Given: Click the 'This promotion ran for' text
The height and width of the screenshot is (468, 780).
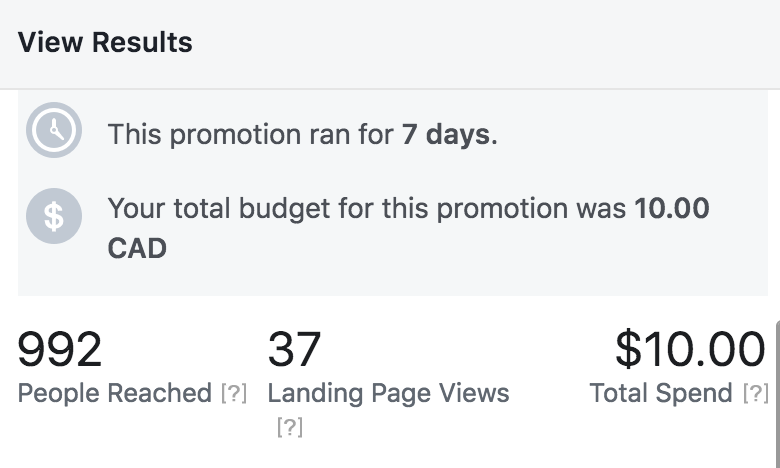Looking at the screenshot, I should tap(251, 134).
